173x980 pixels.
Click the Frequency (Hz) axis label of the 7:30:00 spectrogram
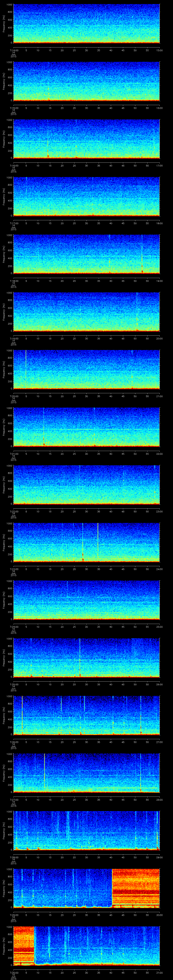tap(4, 946)
